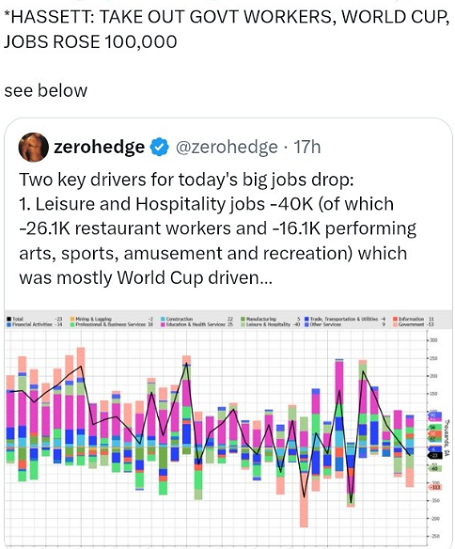Open the @zerohedge handle link
Viewport: 455px width, 549px height.
click(226, 147)
